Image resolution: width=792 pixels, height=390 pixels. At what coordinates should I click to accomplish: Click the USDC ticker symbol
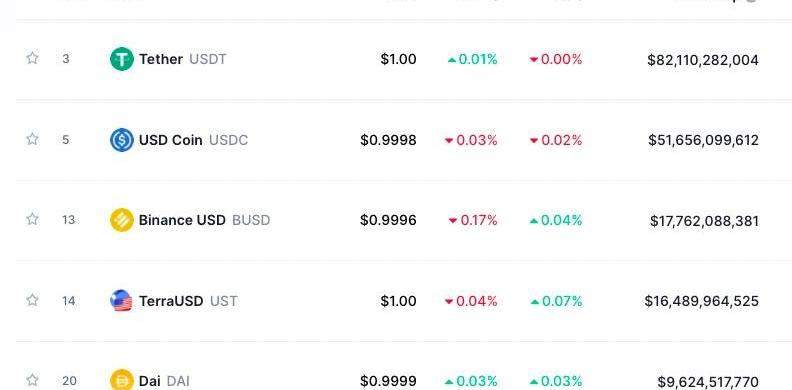[x=229, y=140]
